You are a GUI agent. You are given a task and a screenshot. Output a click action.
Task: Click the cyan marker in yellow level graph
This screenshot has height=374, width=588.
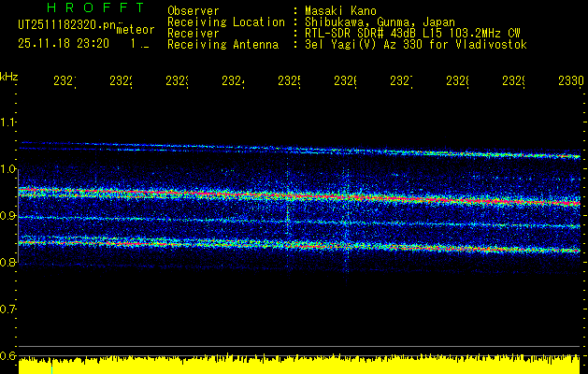click(51, 368)
